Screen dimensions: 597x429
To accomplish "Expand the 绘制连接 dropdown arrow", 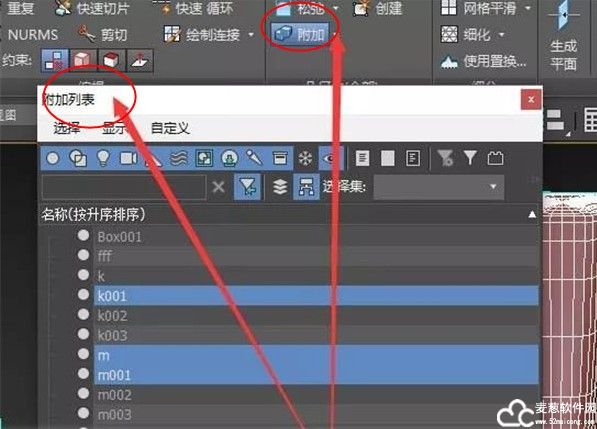I will (251, 35).
